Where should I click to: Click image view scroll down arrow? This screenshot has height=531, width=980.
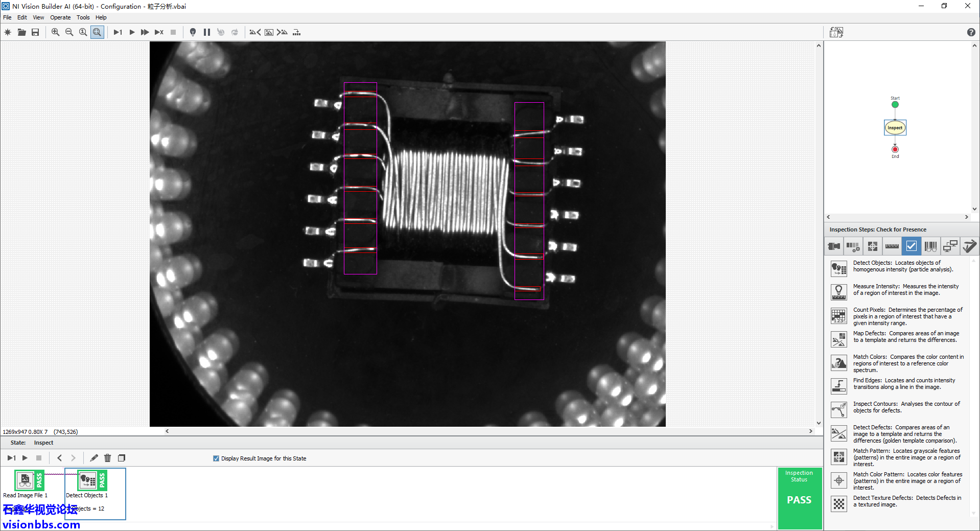pyautogui.click(x=819, y=423)
